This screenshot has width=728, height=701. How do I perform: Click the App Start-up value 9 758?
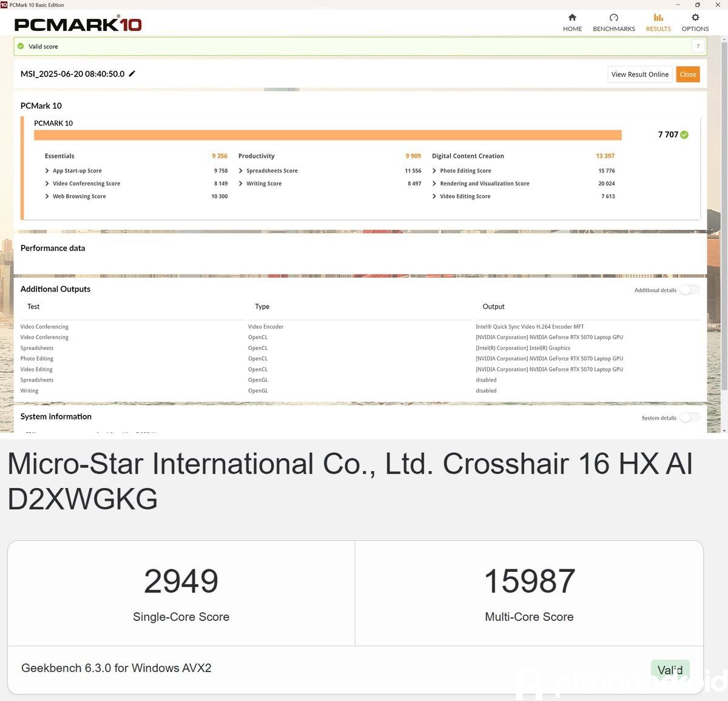point(221,171)
